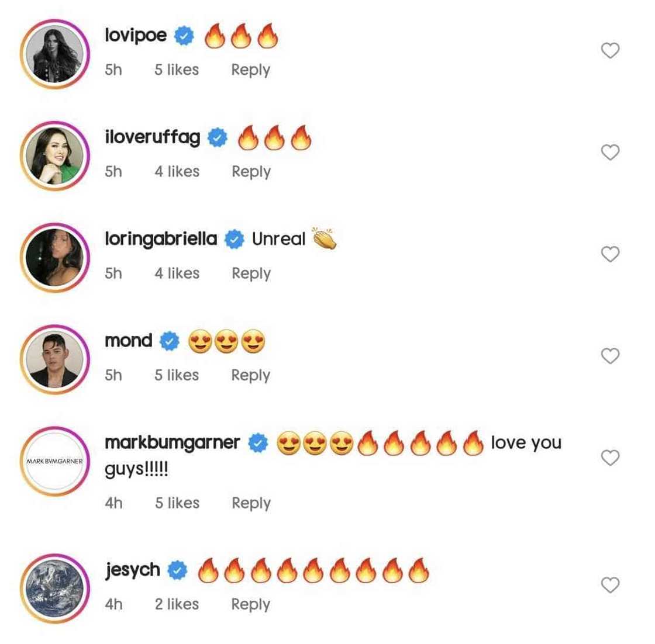Screen dimensions: 655x644
Task: View the 2 likes on jesych's comment
Action: point(177,604)
